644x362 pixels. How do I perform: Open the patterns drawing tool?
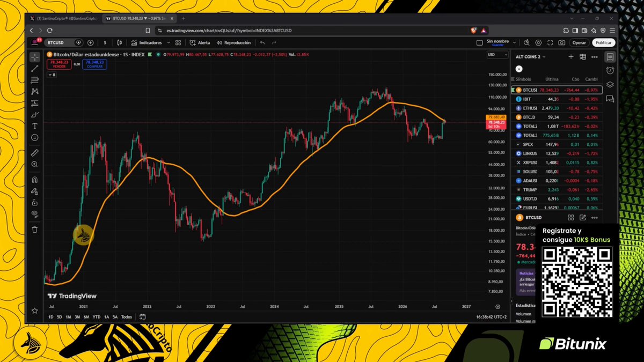(x=35, y=92)
